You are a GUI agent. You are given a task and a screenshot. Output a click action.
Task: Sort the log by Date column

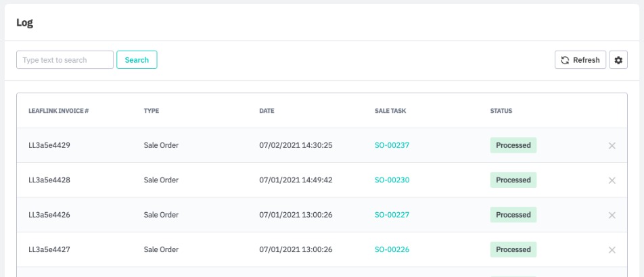click(267, 111)
